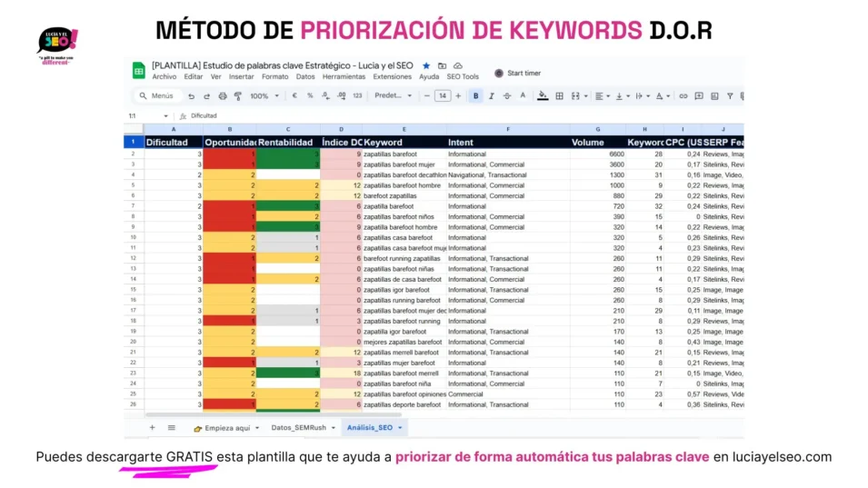
Task: Toggle strikethrough formatting
Action: tap(506, 95)
